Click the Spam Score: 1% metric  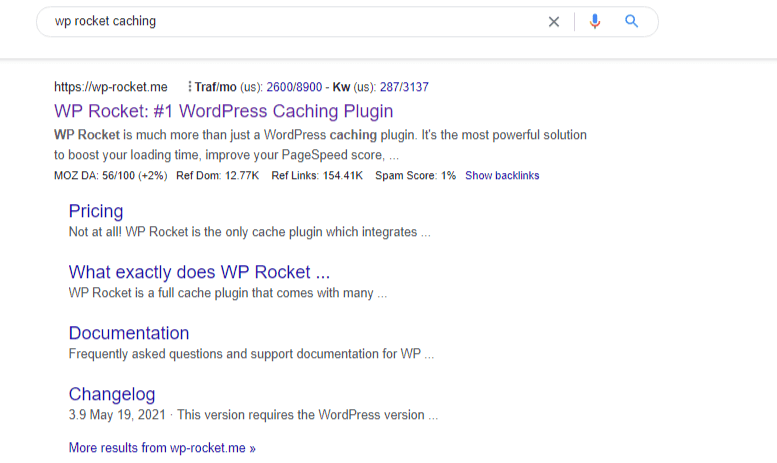click(x=415, y=176)
